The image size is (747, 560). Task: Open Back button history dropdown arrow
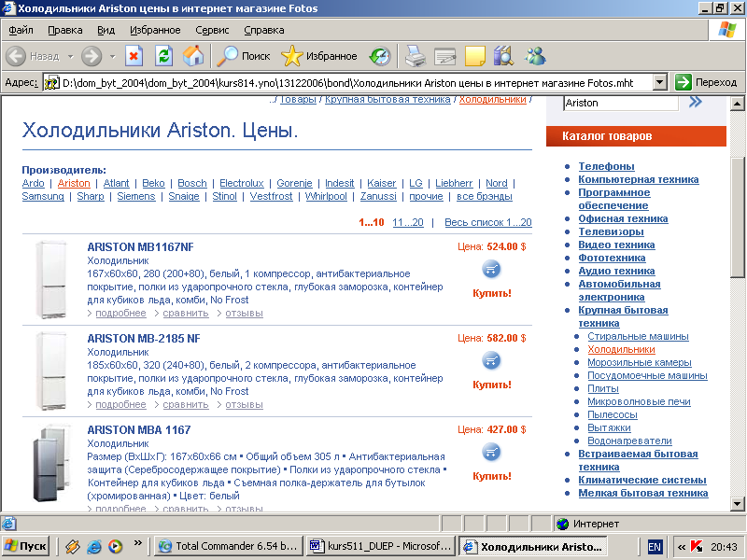(71, 57)
